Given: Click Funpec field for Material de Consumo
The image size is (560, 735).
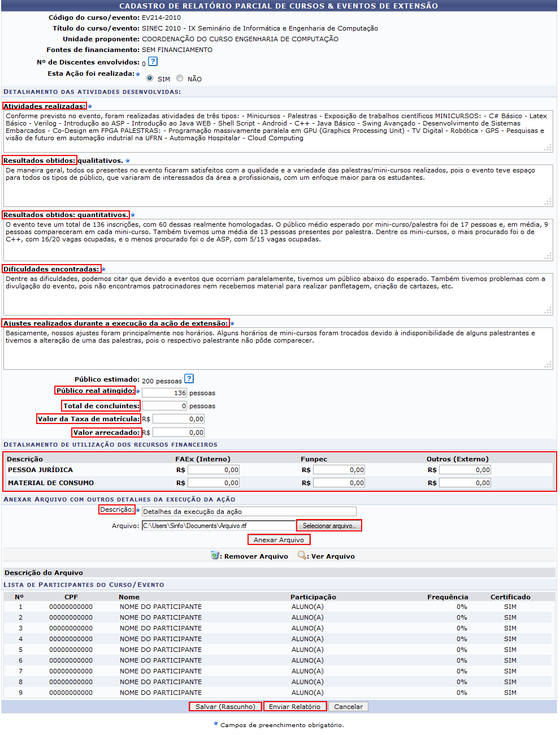Looking at the screenshot, I should (x=339, y=483).
